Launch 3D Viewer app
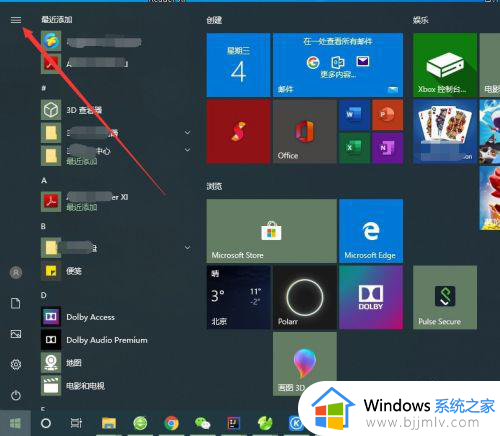This screenshot has height=436, width=500. tap(114, 110)
